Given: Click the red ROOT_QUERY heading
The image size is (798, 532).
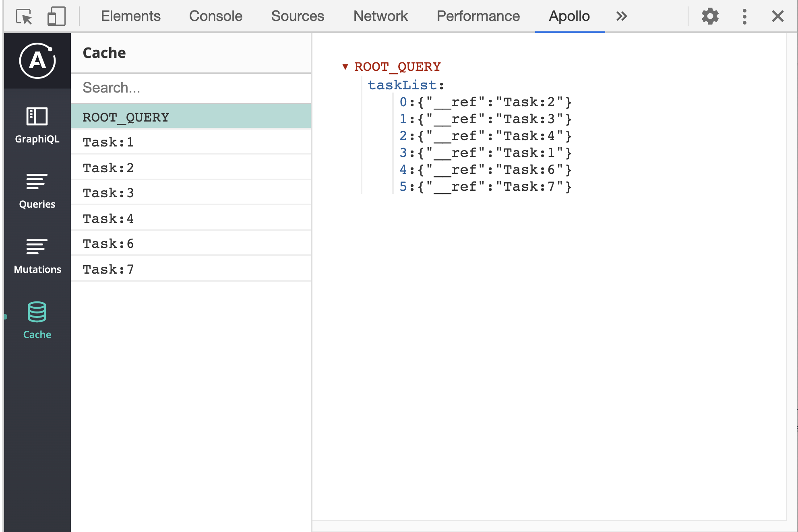Looking at the screenshot, I should click(x=397, y=67).
